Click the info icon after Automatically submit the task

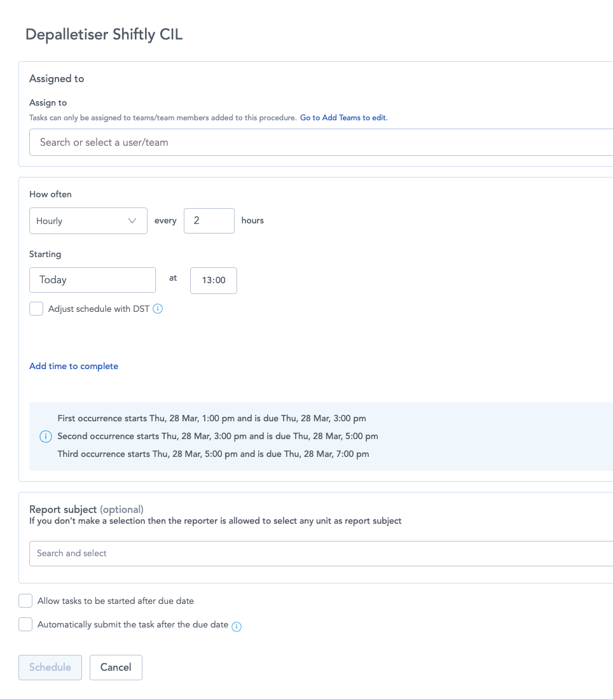(x=237, y=626)
